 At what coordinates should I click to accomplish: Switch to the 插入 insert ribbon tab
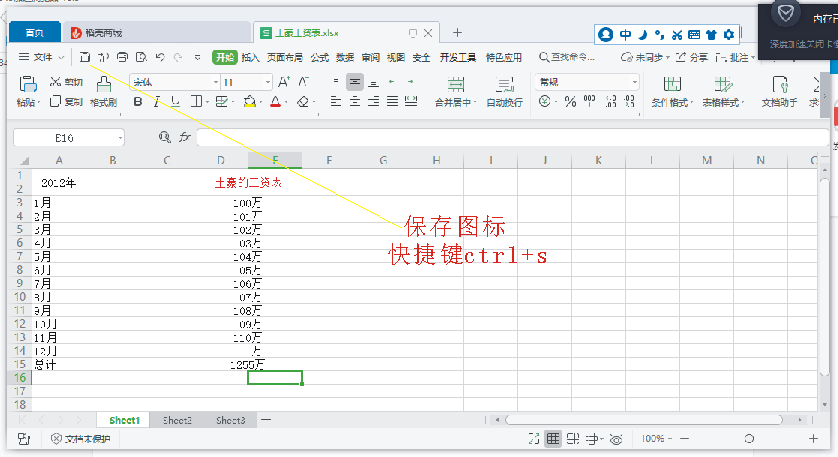tap(250, 57)
